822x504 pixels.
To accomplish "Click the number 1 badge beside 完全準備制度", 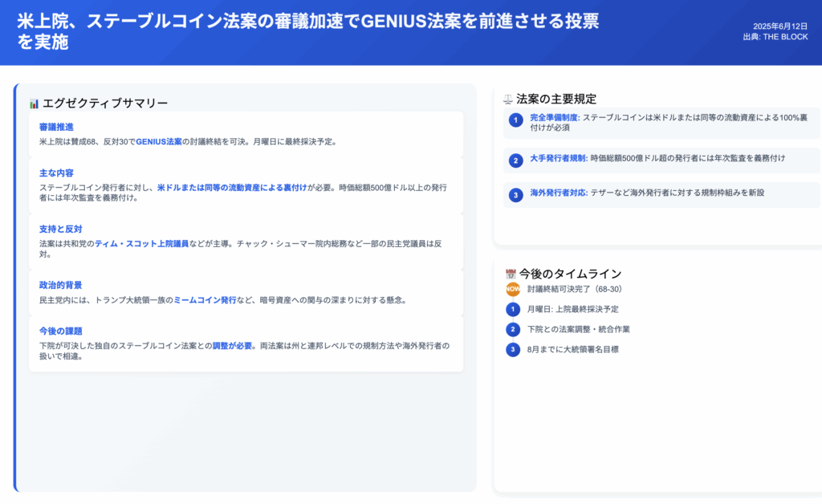I will [x=516, y=120].
